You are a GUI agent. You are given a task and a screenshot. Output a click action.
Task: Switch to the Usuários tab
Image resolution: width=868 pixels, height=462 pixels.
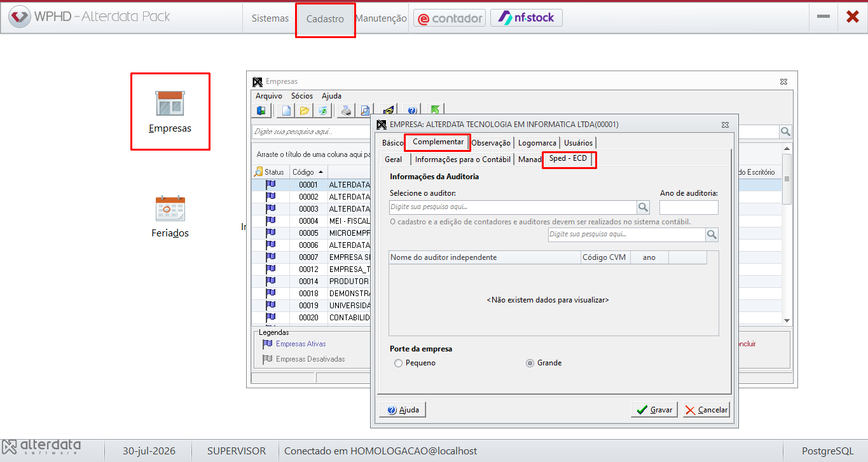pyautogui.click(x=578, y=143)
